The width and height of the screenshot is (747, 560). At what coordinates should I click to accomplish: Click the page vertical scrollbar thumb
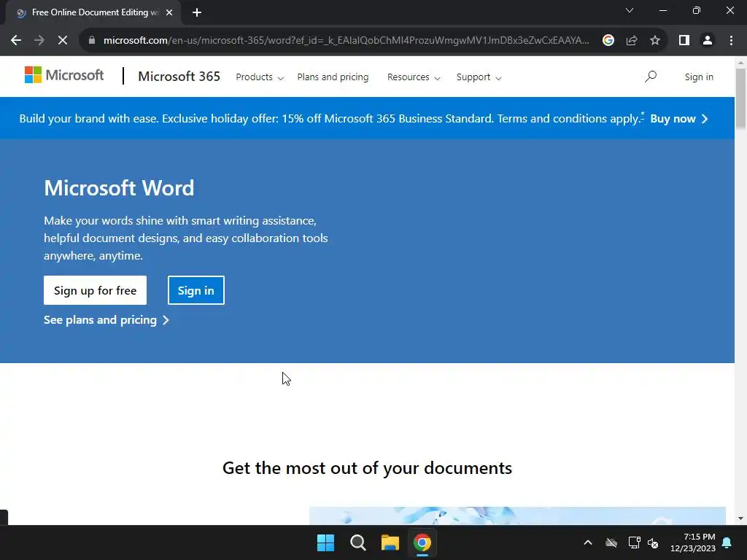point(740,98)
